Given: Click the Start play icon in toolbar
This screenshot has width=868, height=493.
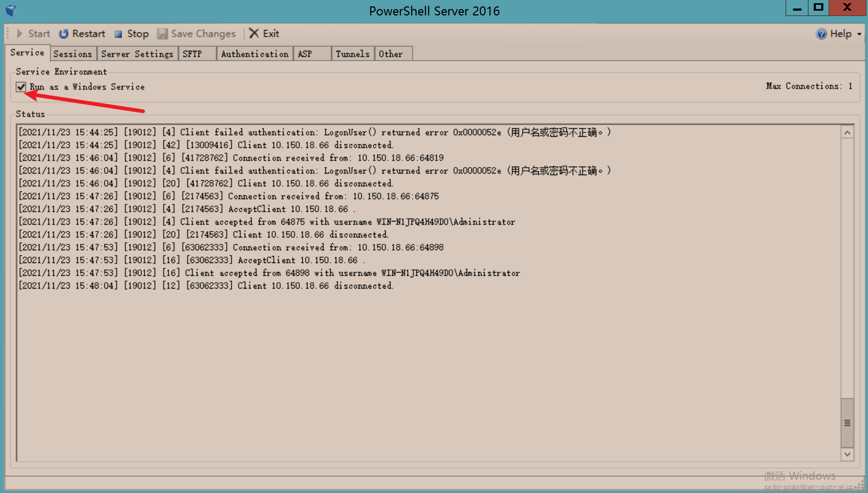Looking at the screenshot, I should (20, 34).
